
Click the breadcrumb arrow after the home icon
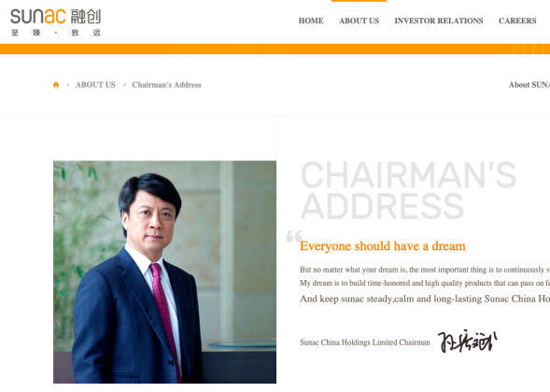[67, 85]
